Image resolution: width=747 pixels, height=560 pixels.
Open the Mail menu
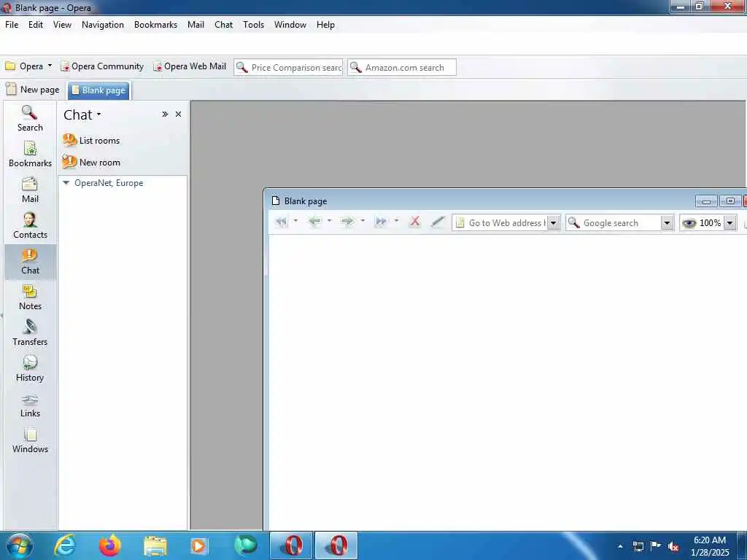196,25
